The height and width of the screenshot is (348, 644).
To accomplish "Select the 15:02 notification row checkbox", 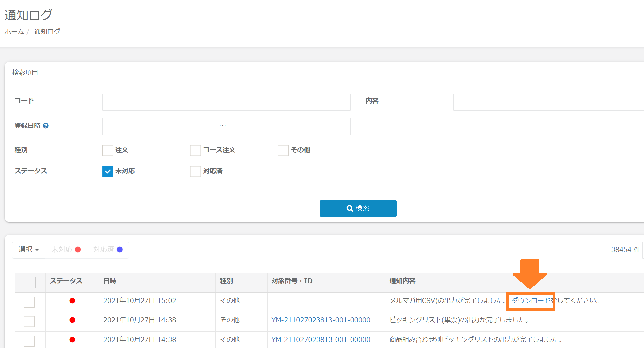I will [x=29, y=302].
